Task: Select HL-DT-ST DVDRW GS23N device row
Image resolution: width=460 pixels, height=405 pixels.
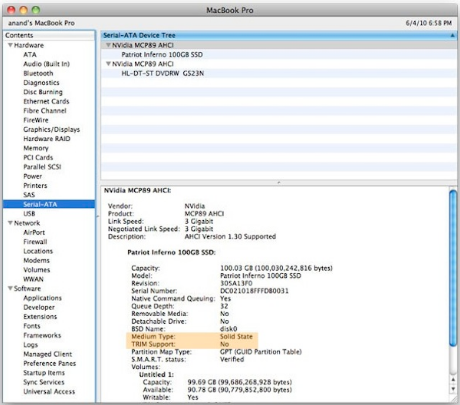Action: tap(279, 73)
